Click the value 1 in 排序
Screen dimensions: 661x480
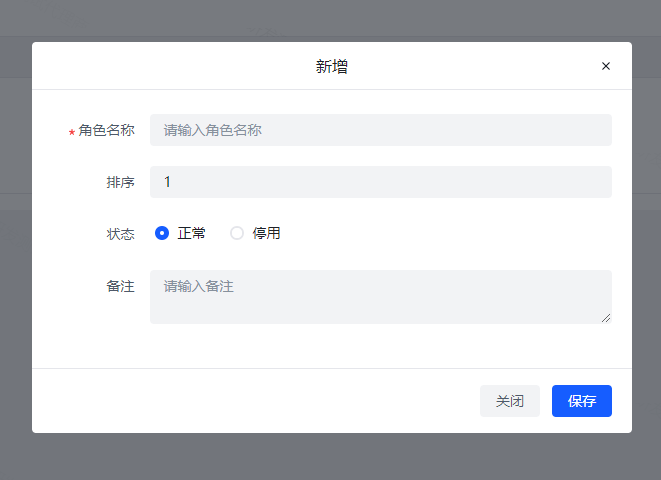pos(167,182)
